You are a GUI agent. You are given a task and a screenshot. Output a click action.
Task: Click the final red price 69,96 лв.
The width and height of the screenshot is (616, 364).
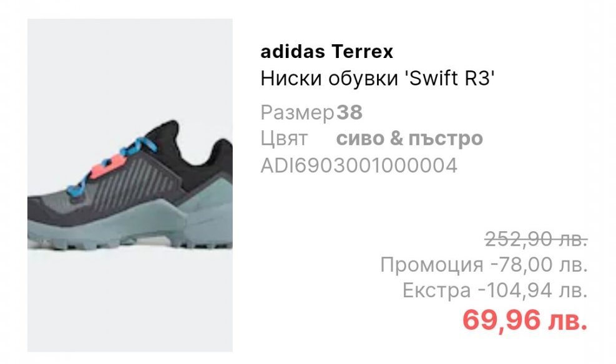(x=525, y=320)
